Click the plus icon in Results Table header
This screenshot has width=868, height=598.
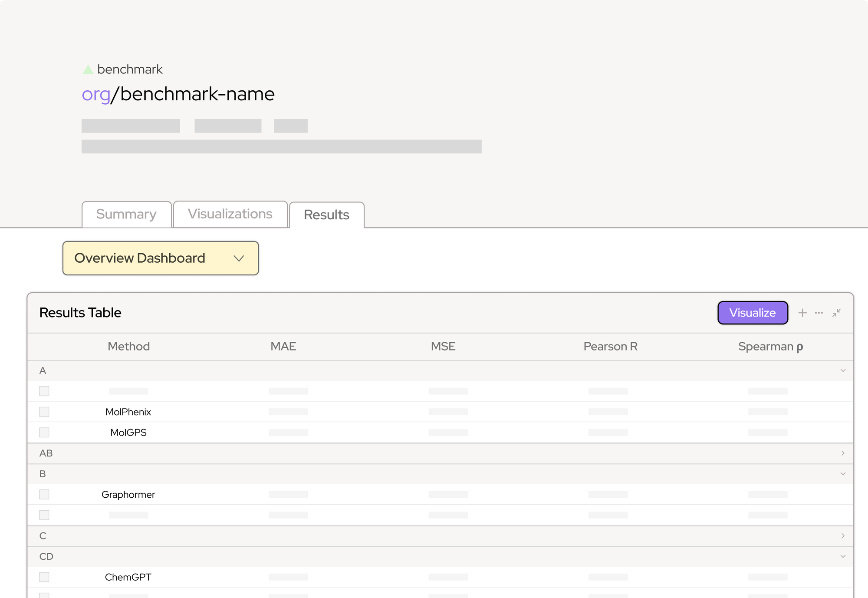802,313
